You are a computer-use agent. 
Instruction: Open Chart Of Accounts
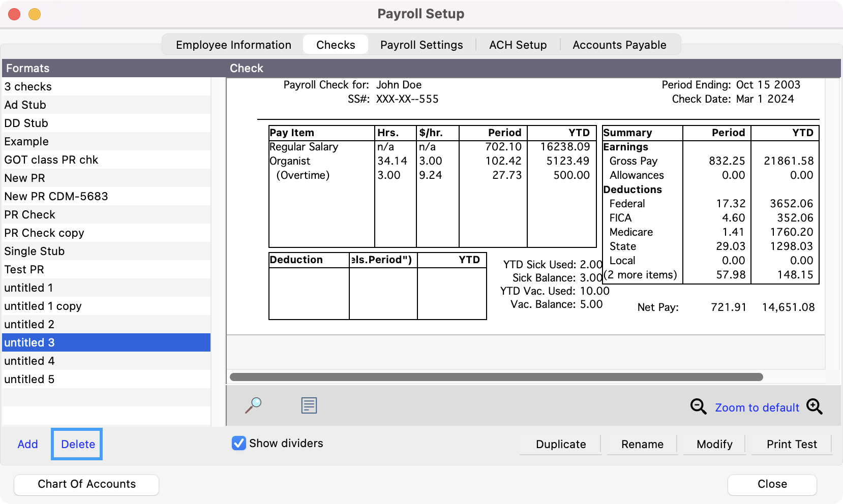[x=86, y=484]
